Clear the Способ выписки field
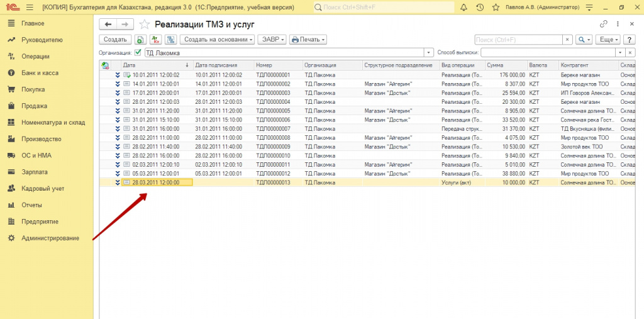This screenshot has width=644, height=319. (630, 53)
